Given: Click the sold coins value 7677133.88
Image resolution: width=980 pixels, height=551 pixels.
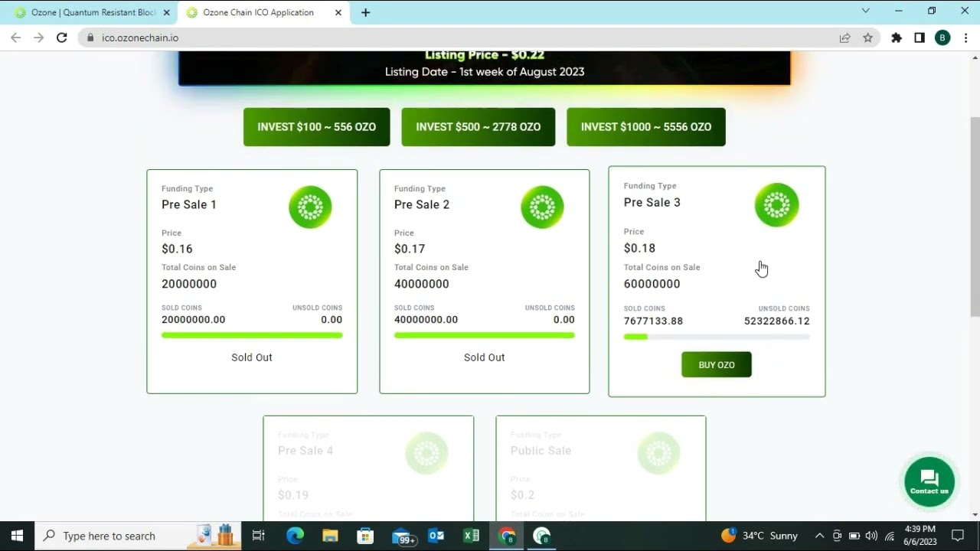Looking at the screenshot, I should click(653, 321).
